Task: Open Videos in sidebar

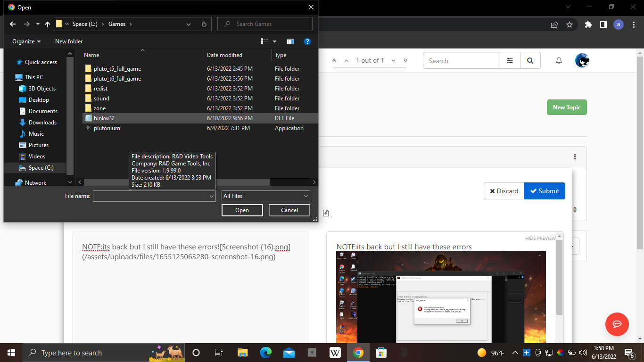Action: coord(37,156)
